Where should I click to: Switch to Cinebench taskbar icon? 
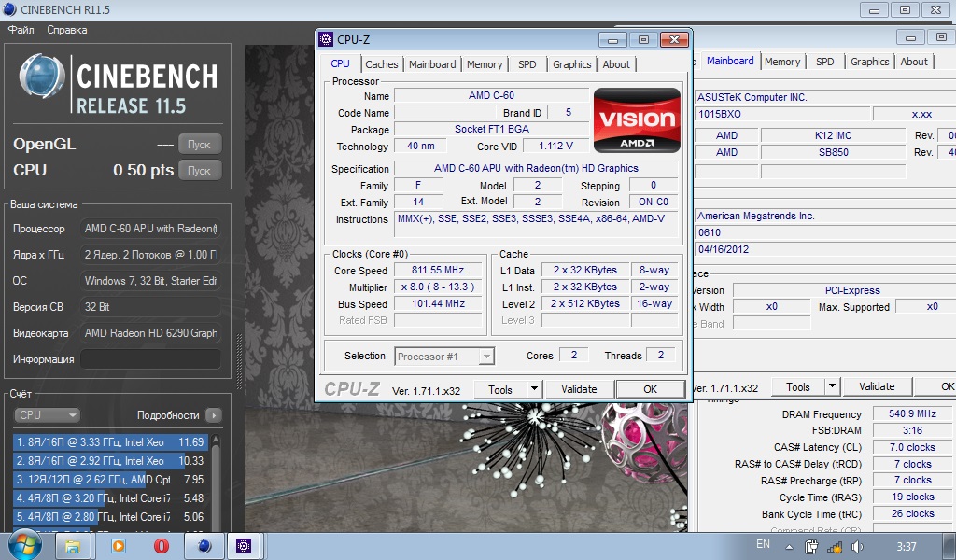tap(204, 546)
